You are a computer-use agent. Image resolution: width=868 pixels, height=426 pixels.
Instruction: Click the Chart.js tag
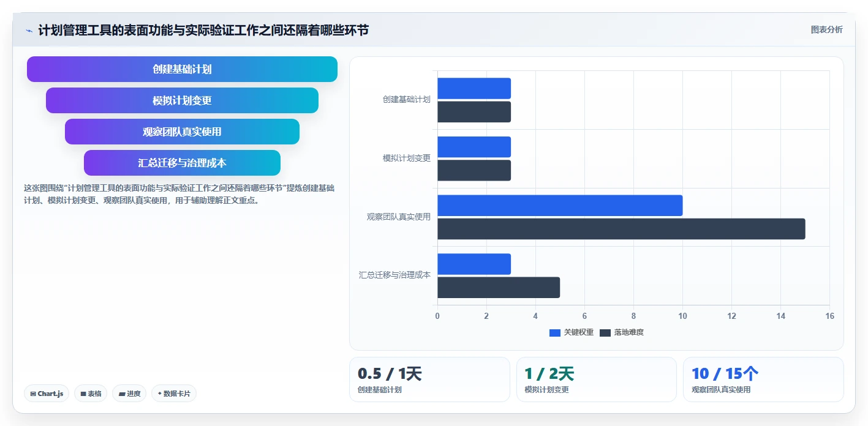pyautogui.click(x=47, y=394)
